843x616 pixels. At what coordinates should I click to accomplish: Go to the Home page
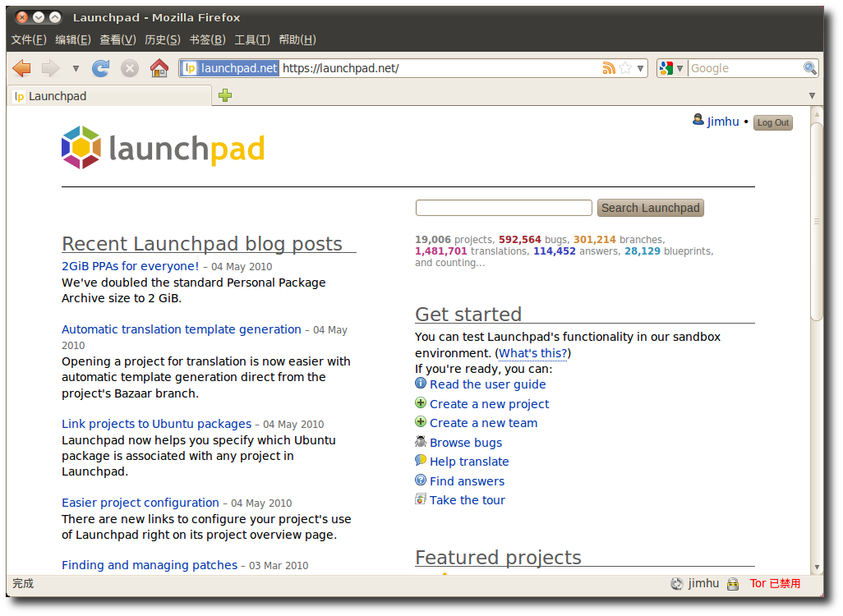tap(159, 68)
